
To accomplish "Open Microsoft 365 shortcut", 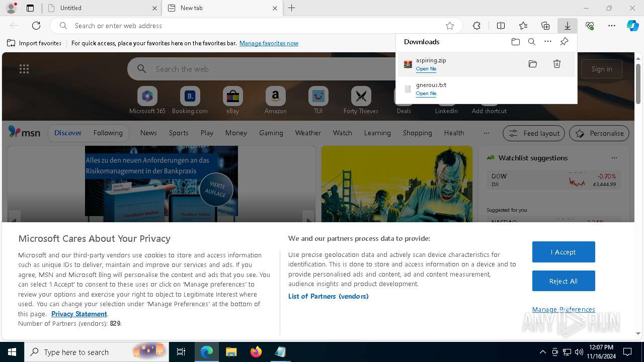I will pos(147,100).
